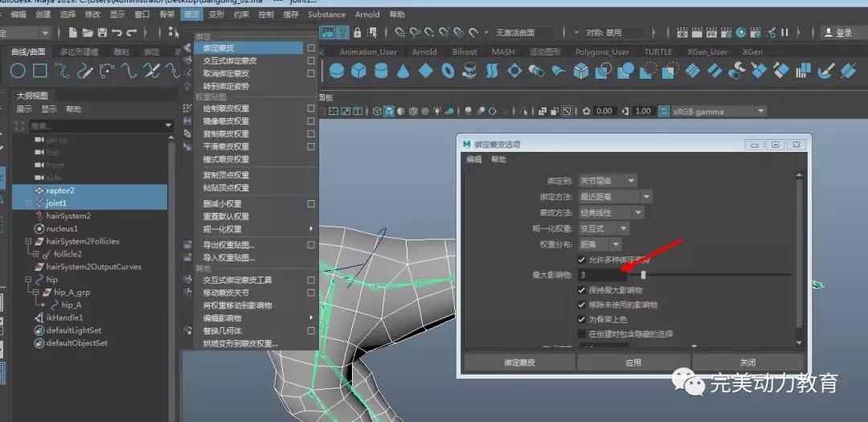Viewport: 868px width, 422px height.
Task: Open the sRGB gamma color space dropdown
Action: pos(712,111)
